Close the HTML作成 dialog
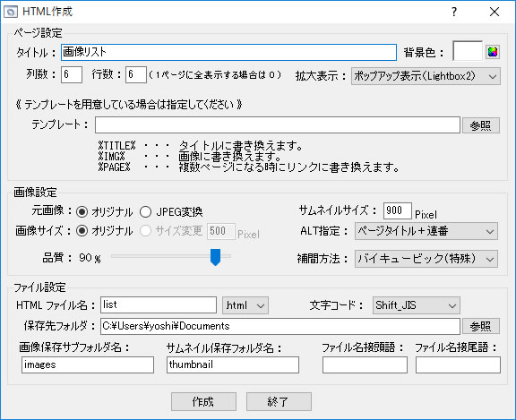 tap(494, 12)
